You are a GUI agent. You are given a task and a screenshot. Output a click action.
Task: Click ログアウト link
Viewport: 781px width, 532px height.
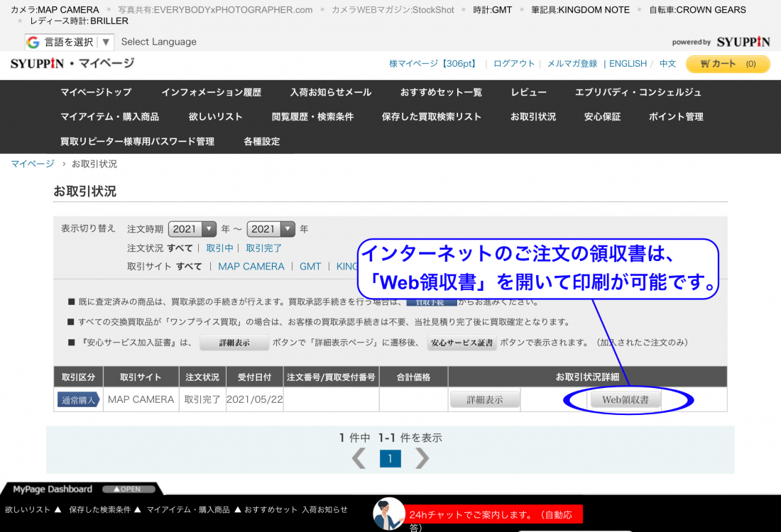[513, 64]
